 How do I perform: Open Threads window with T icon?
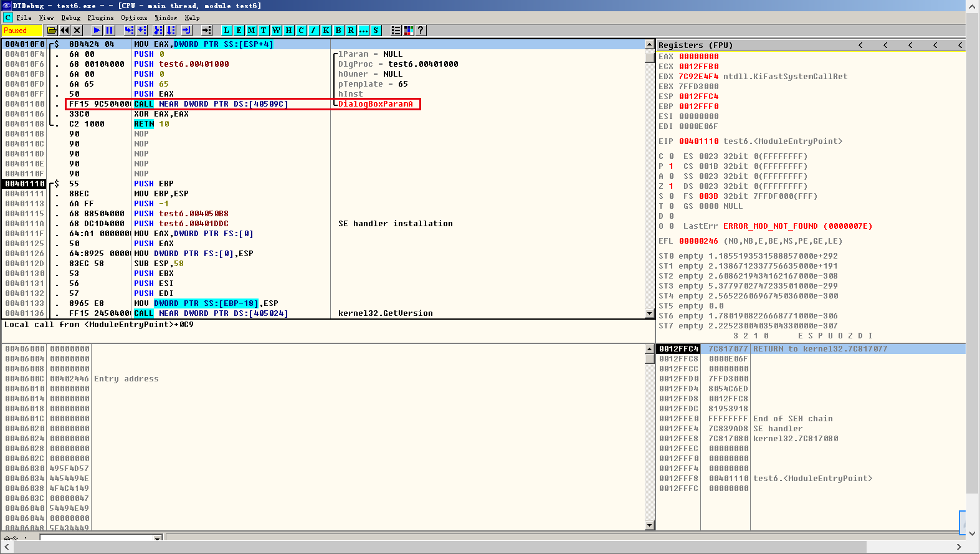[264, 30]
